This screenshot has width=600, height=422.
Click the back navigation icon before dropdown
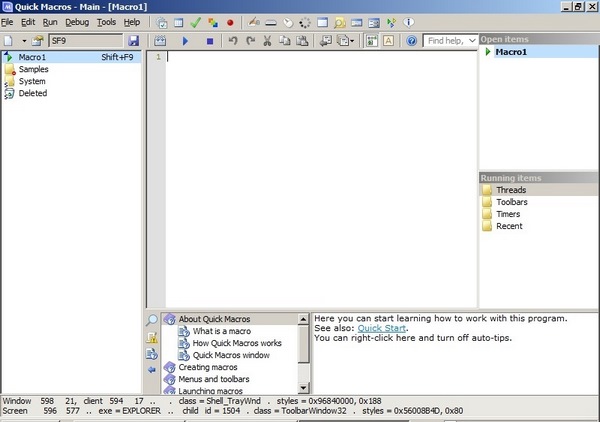(326, 41)
